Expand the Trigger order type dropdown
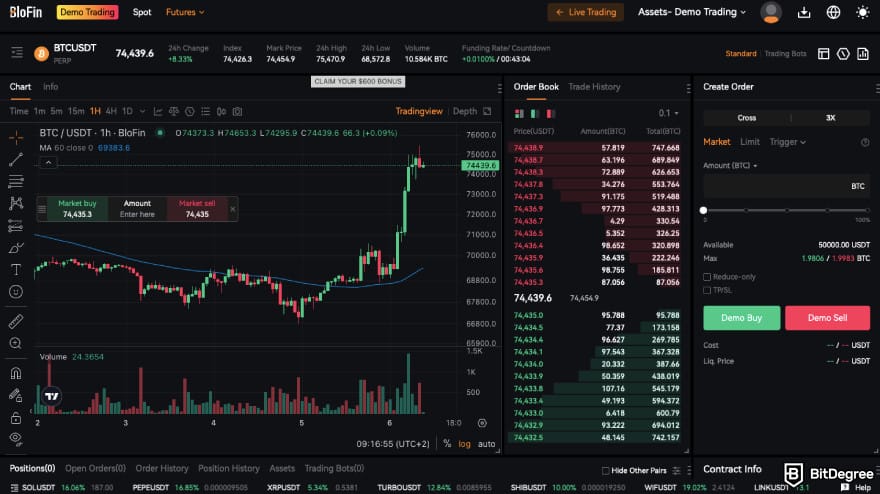This screenshot has height=494, width=880. pyautogui.click(x=787, y=142)
